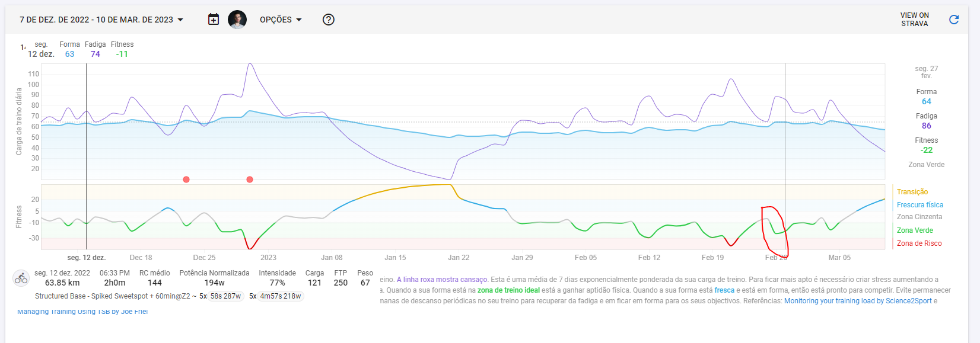Select the first red dot marker near Dec 25

click(186, 179)
